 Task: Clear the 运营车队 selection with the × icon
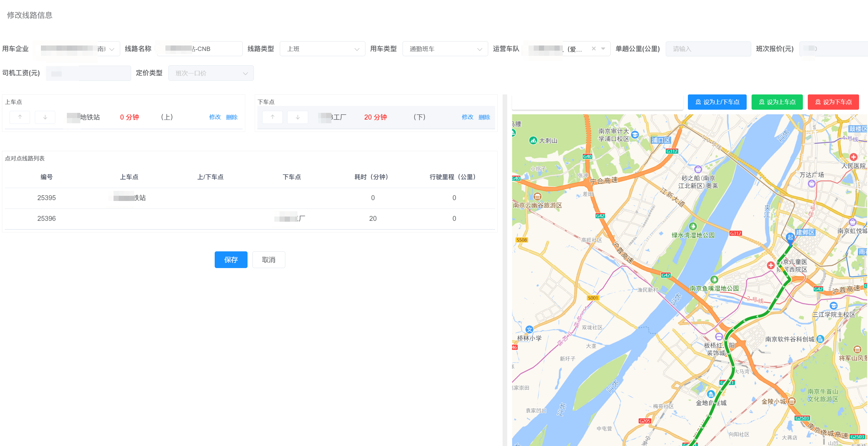[x=593, y=48]
